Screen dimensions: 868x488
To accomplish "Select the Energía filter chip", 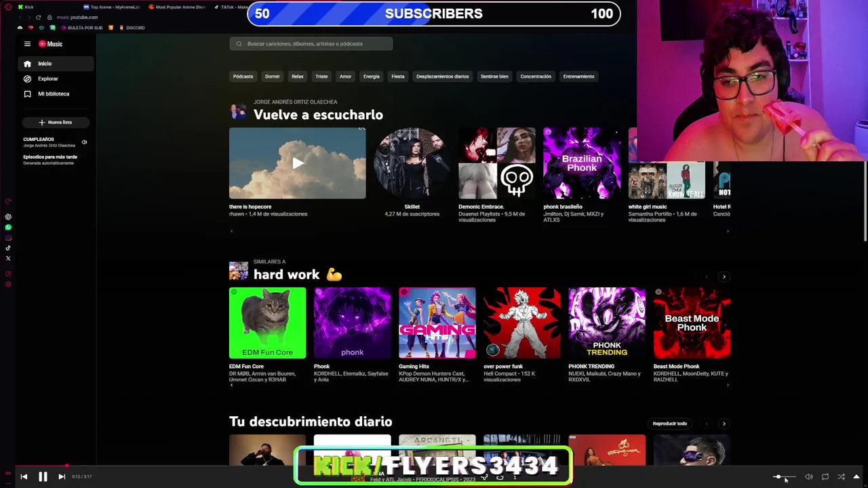I will pyautogui.click(x=371, y=77).
